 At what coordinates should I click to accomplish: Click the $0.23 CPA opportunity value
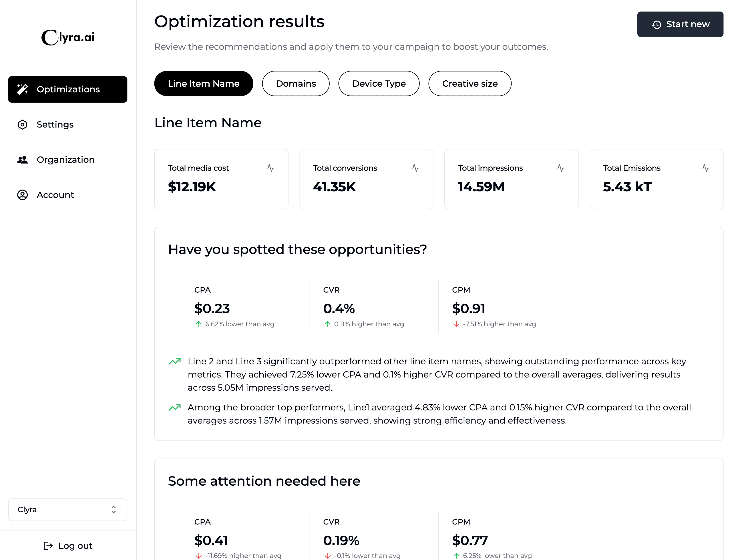point(212,308)
